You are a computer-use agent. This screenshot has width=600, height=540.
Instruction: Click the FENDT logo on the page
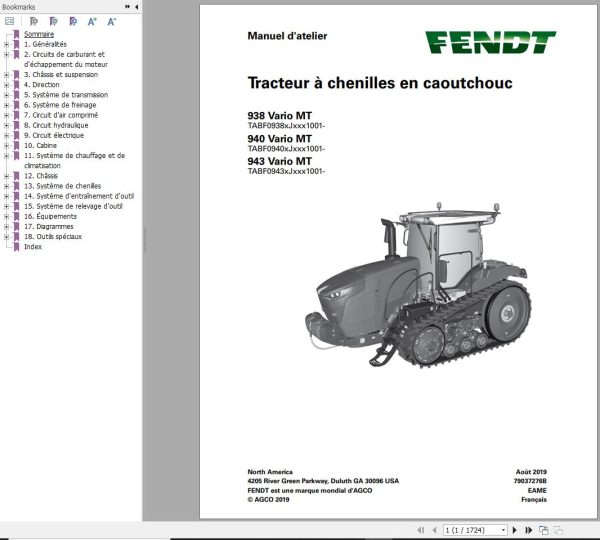pos(491,42)
